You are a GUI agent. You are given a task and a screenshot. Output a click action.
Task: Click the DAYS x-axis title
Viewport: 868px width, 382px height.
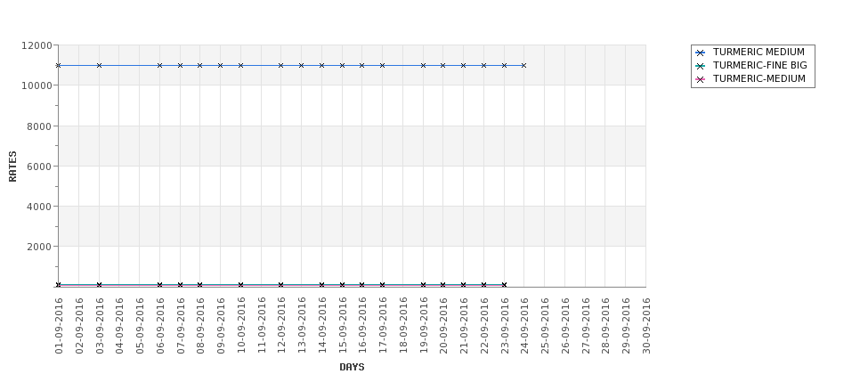pos(352,367)
